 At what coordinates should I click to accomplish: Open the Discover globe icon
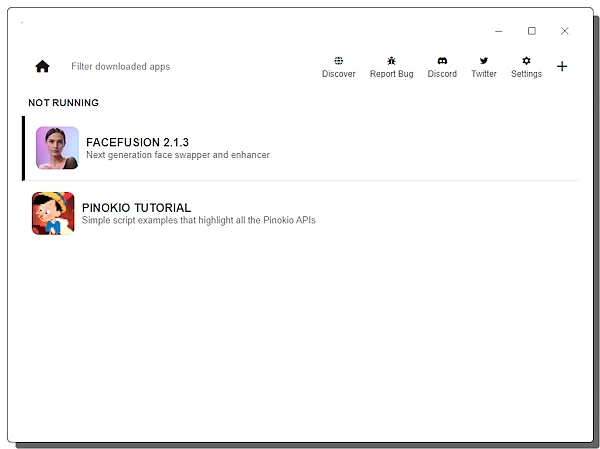click(338, 60)
